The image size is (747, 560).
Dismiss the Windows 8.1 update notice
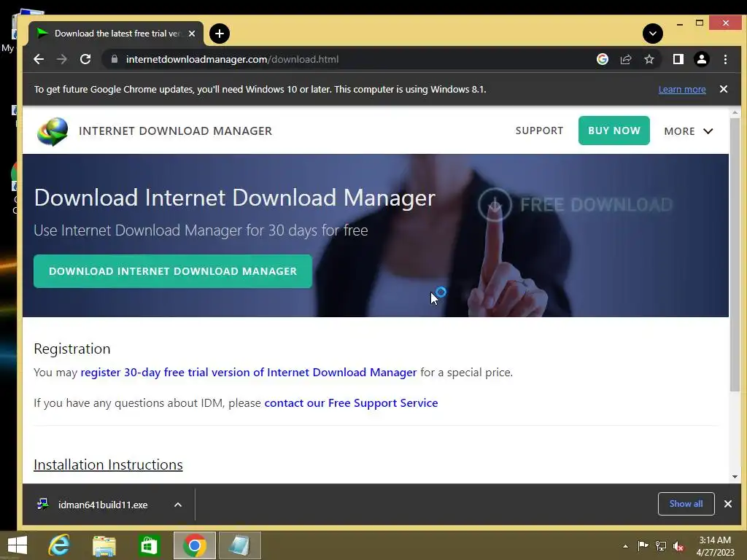[x=723, y=89]
